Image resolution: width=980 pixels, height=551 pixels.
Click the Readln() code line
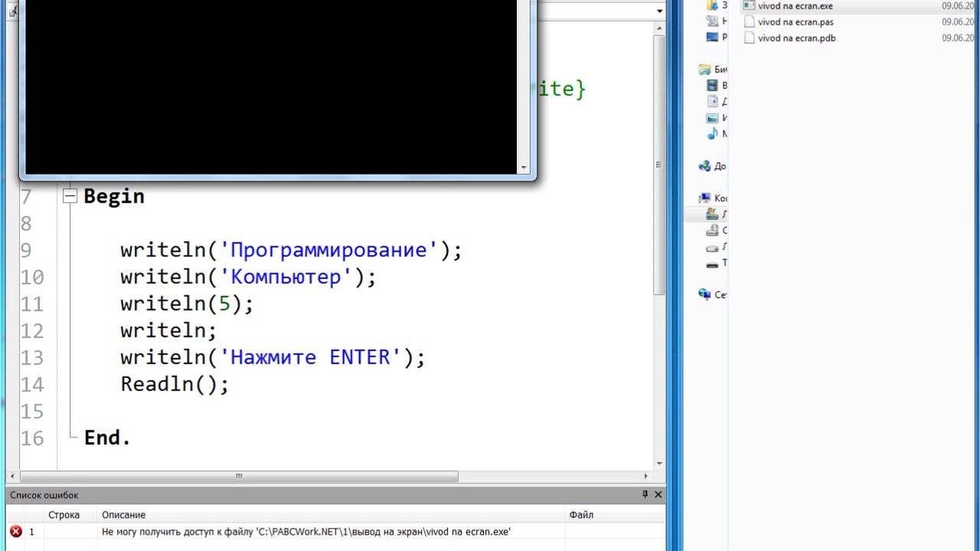(x=175, y=384)
